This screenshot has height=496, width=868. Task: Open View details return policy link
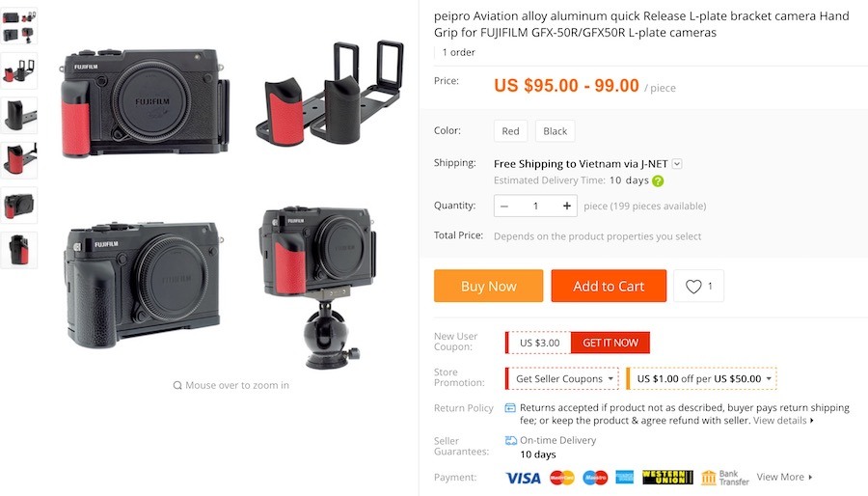(x=783, y=421)
